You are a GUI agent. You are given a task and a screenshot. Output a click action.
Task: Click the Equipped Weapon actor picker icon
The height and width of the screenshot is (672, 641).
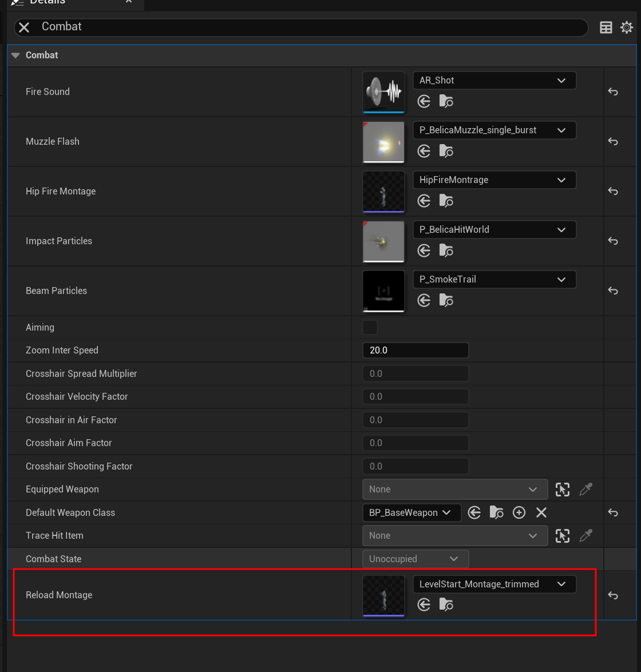point(562,490)
